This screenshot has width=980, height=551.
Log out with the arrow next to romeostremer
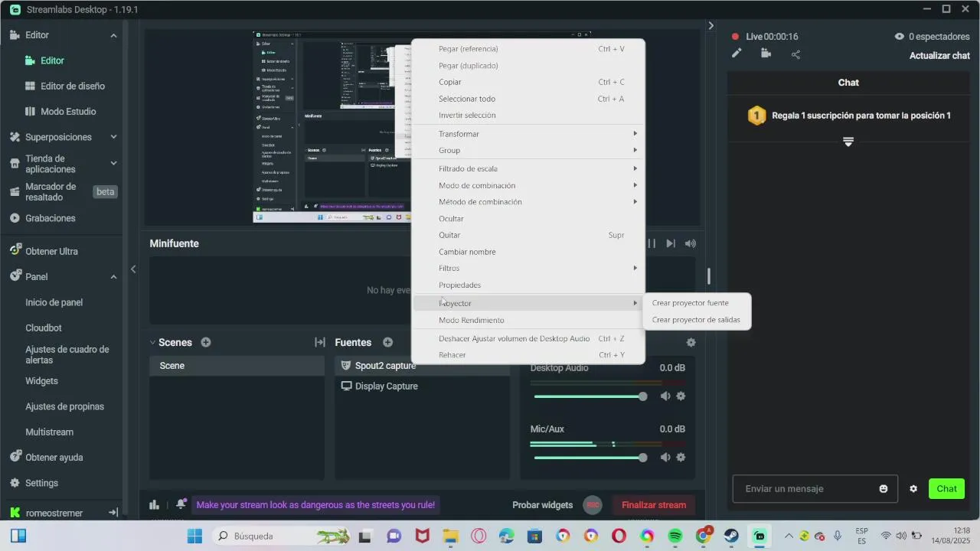pyautogui.click(x=113, y=513)
